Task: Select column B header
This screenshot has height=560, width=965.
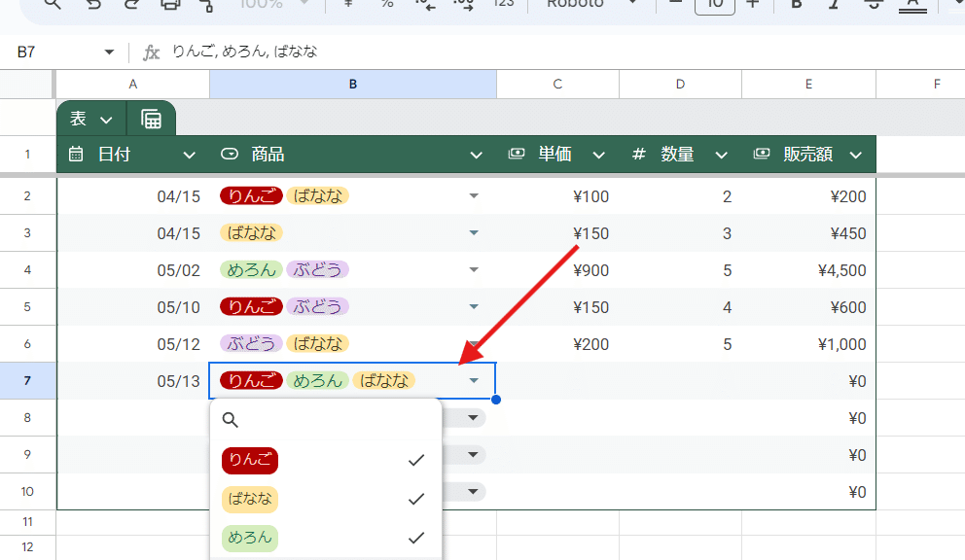Action: pos(353,85)
